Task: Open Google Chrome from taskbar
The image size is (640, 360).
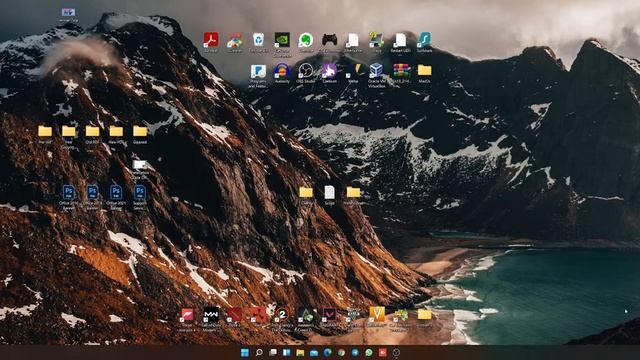Action: [x=342, y=353]
